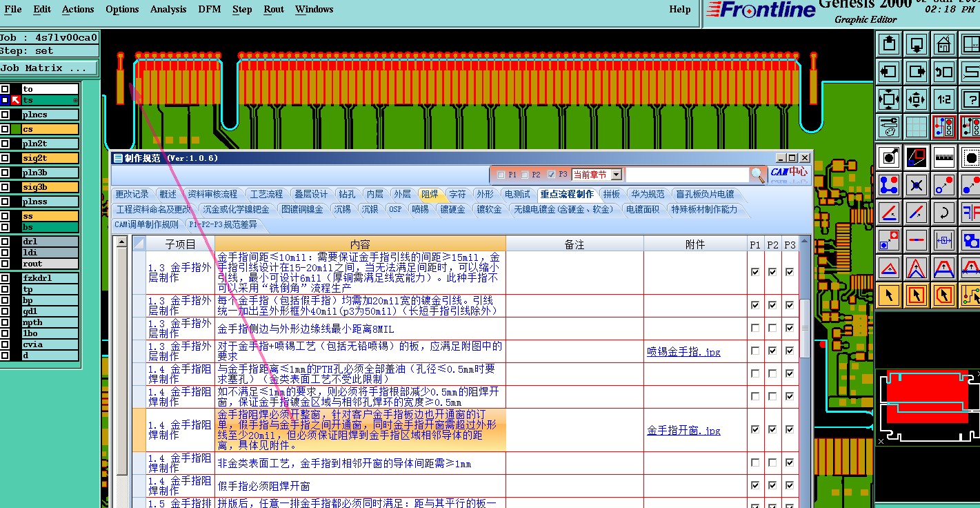Screen dimensions: 980x508
Task: Click the horizontal red-blue line segment icon
Action: (917, 240)
